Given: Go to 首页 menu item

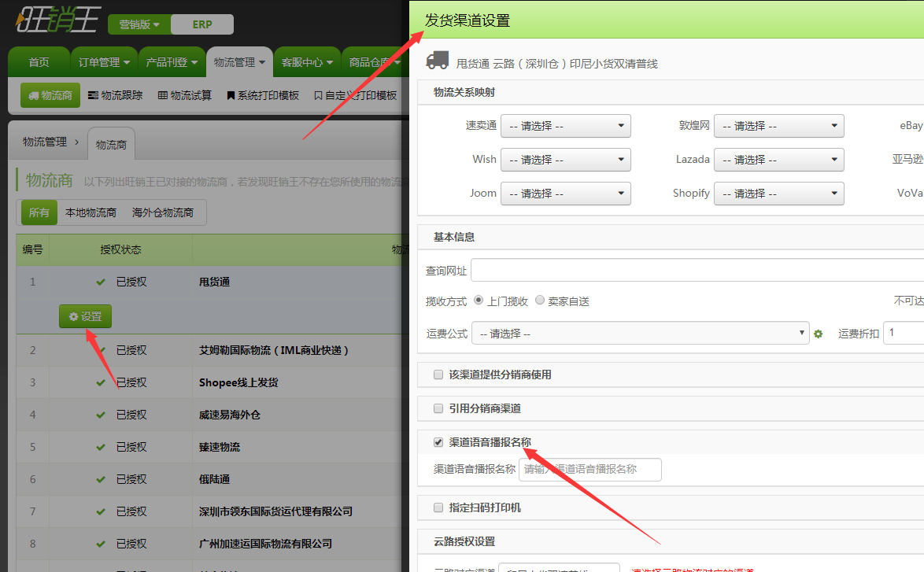Looking at the screenshot, I should click(39, 62).
